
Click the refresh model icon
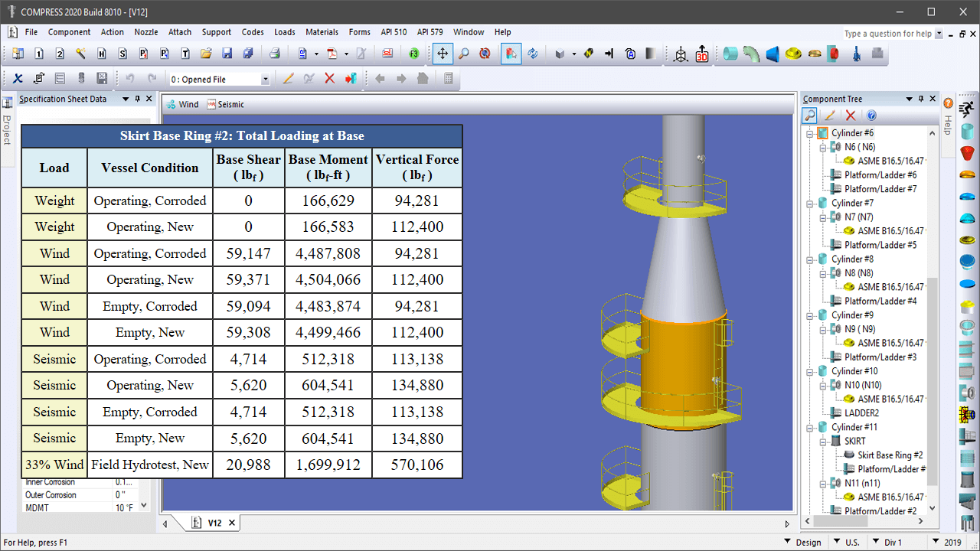533,54
